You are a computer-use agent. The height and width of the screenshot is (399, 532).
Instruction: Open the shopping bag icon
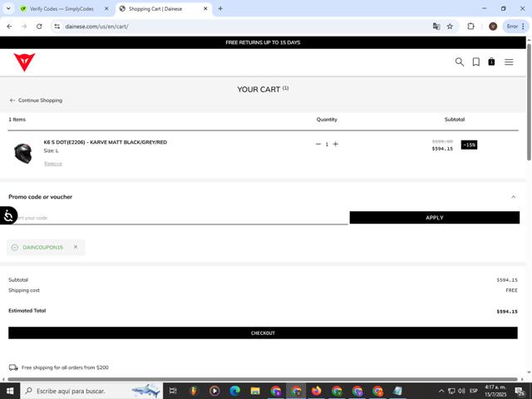491,62
